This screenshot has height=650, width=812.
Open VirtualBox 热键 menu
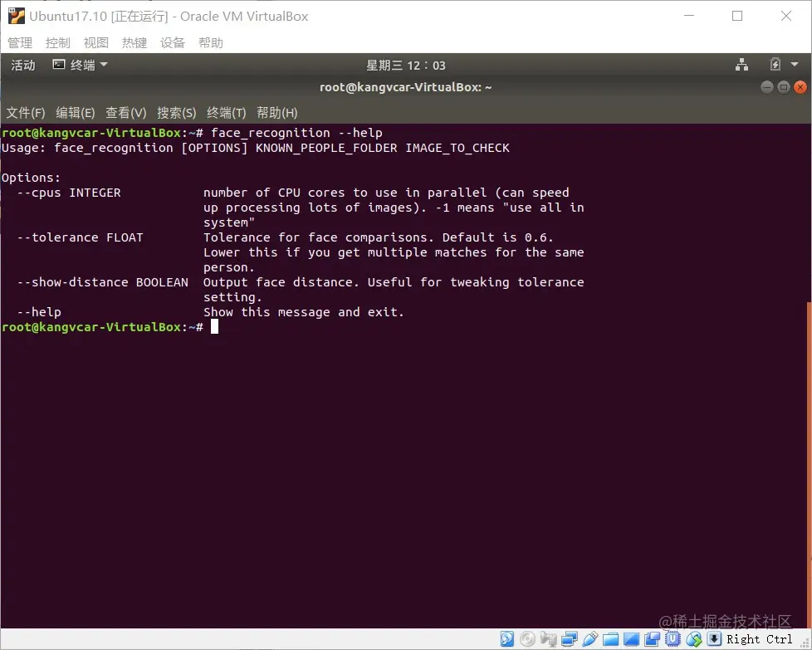click(135, 42)
